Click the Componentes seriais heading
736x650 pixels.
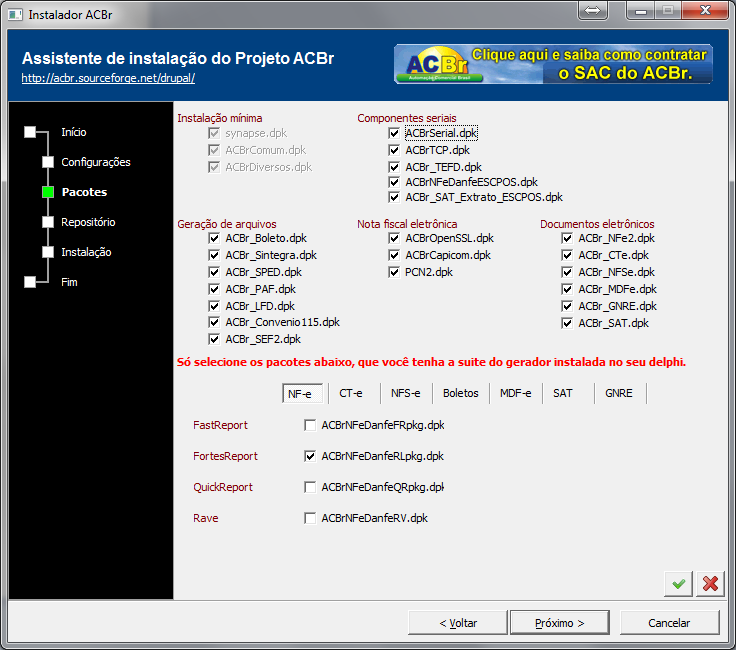(406, 118)
